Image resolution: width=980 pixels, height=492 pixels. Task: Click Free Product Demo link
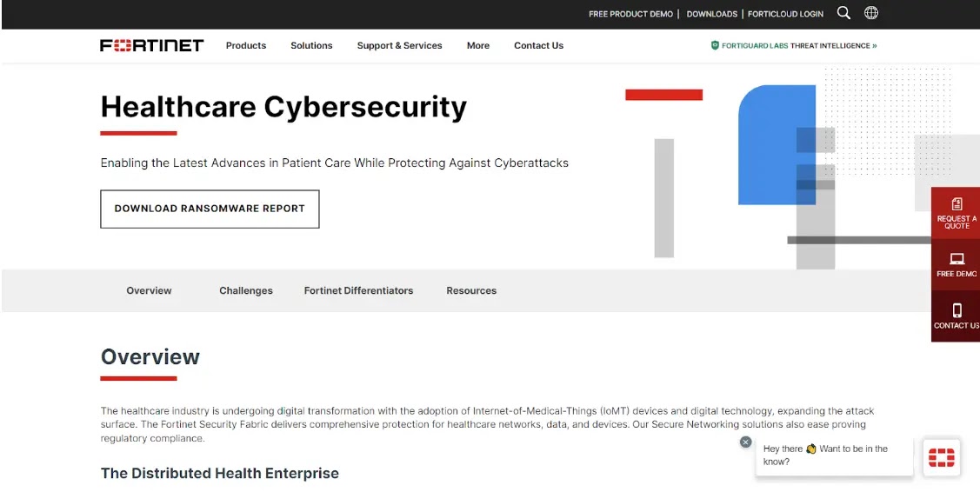630,14
